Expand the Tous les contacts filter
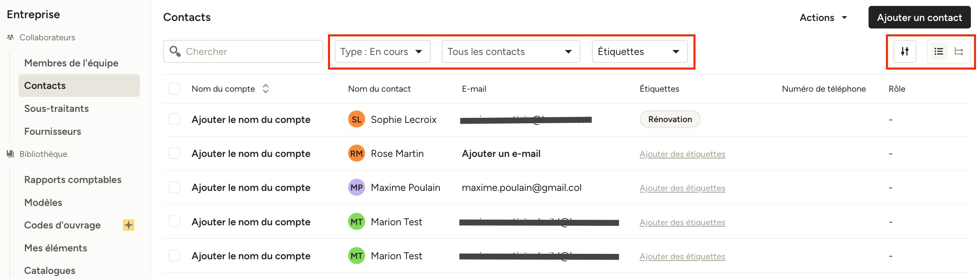980x279 pixels. [x=511, y=51]
